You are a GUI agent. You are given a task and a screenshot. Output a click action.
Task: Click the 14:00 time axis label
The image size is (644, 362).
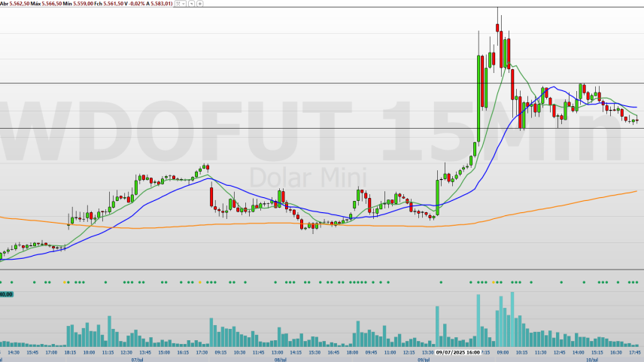[x=579, y=352]
